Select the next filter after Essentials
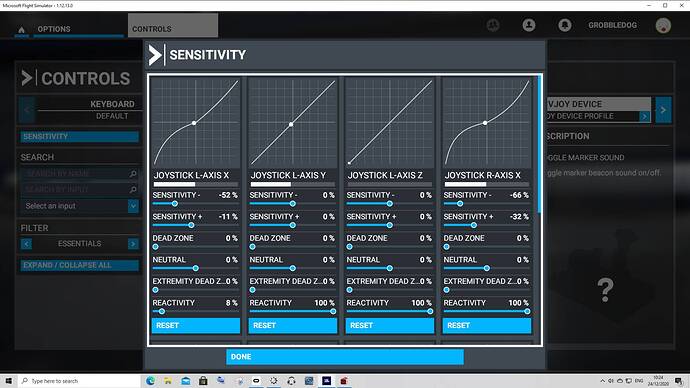The image size is (690, 388). click(x=133, y=244)
